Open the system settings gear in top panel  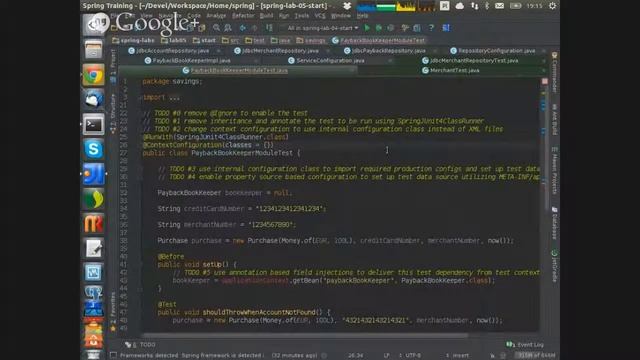click(552, 6)
